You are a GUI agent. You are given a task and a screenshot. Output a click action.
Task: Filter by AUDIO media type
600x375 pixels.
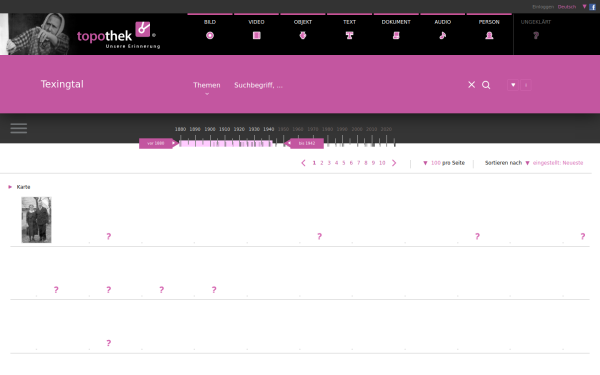(x=442, y=30)
